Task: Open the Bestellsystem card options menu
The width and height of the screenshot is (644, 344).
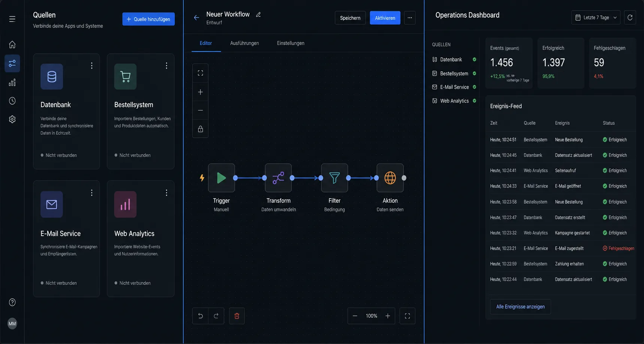Action: coord(167,66)
